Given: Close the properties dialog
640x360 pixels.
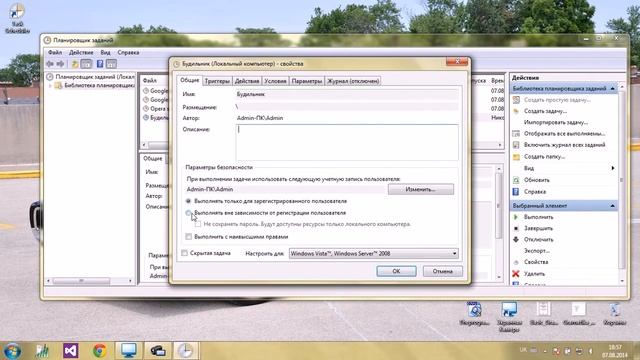Looking at the screenshot, I should [457, 61].
